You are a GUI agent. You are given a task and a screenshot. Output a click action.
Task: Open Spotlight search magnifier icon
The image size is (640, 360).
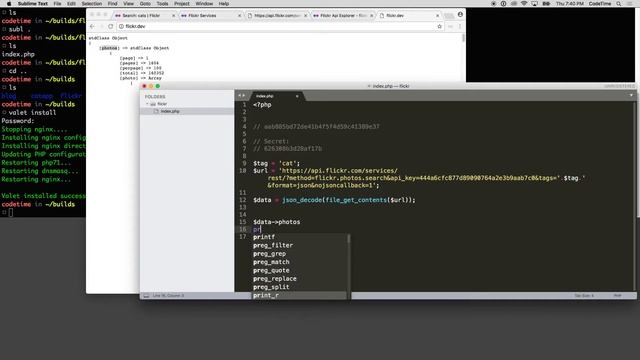(619, 4)
